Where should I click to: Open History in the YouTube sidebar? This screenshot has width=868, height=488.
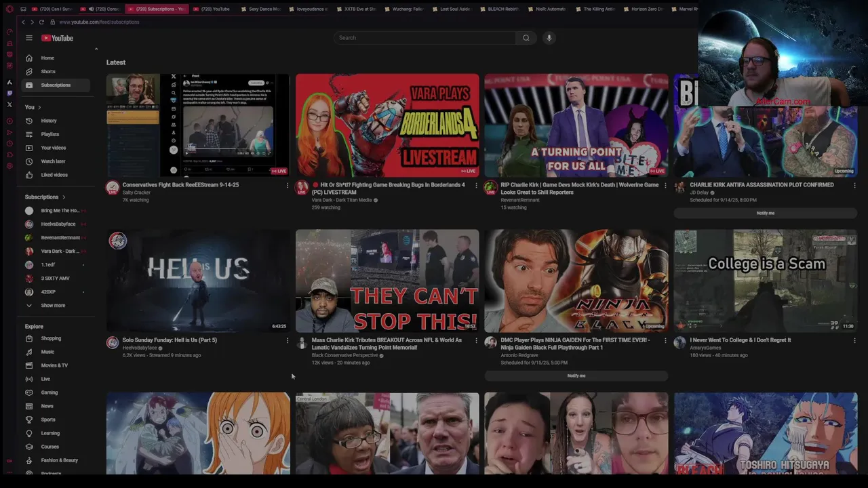click(57, 121)
